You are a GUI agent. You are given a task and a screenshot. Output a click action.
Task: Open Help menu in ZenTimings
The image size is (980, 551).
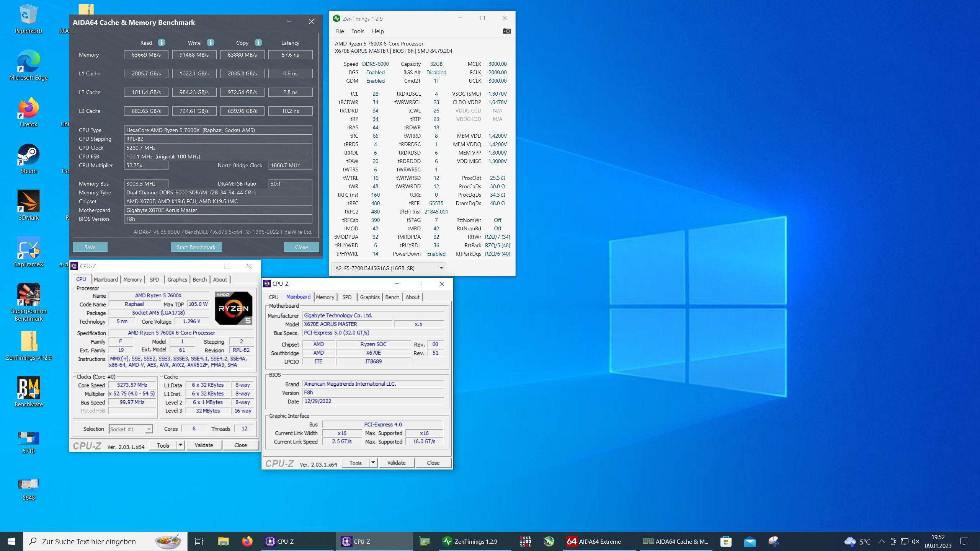tap(377, 31)
